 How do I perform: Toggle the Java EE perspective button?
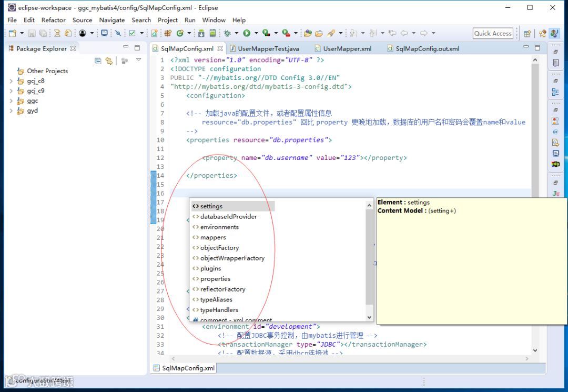[554, 33]
